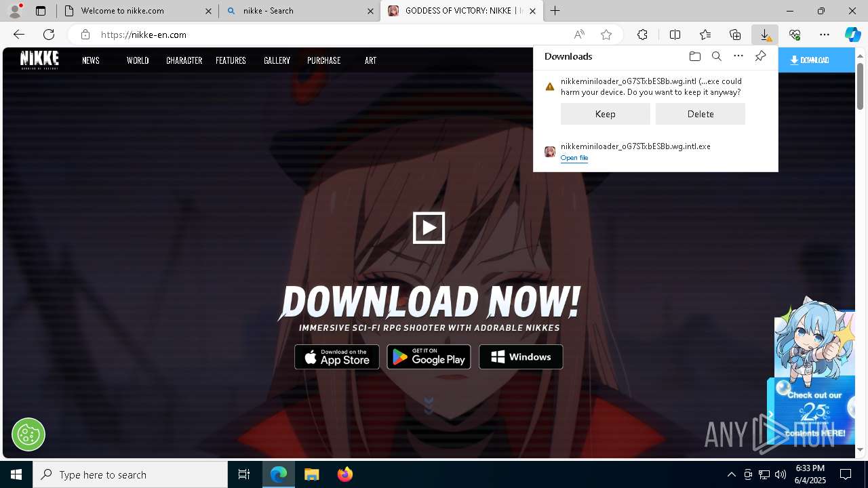
Task: Open the NEWS menu item
Action: pos(91,60)
